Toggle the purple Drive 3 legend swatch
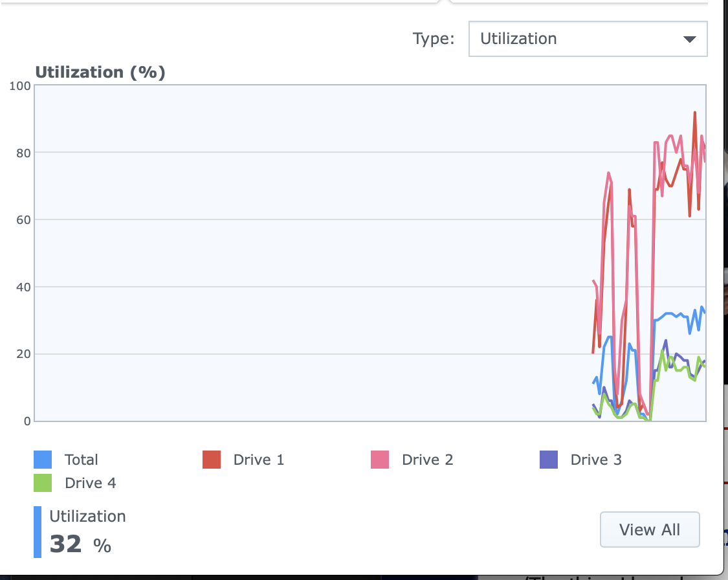 (x=548, y=460)
